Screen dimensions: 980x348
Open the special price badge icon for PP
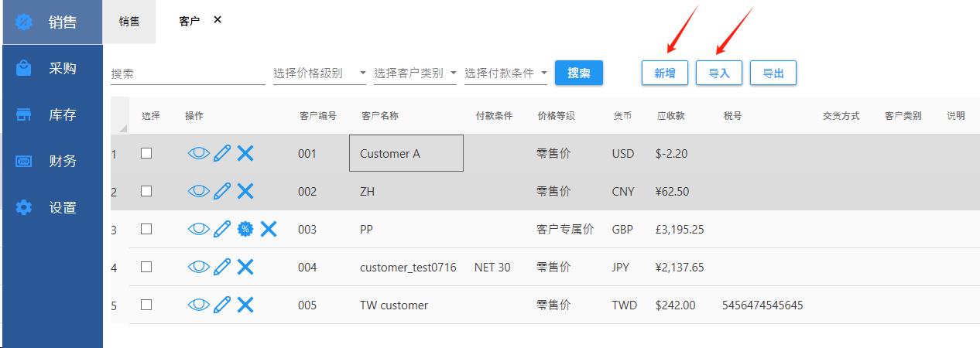pyautogui.click(x=245, y=229)
